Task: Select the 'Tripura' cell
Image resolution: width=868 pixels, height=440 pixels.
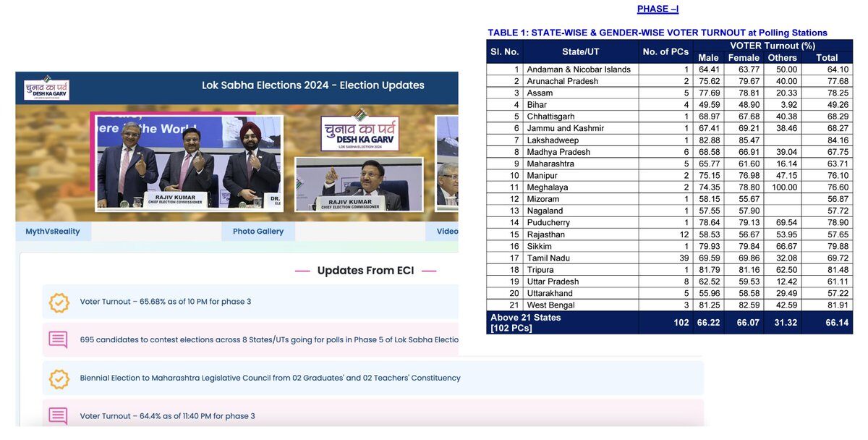Action: [x=580, y=270]
